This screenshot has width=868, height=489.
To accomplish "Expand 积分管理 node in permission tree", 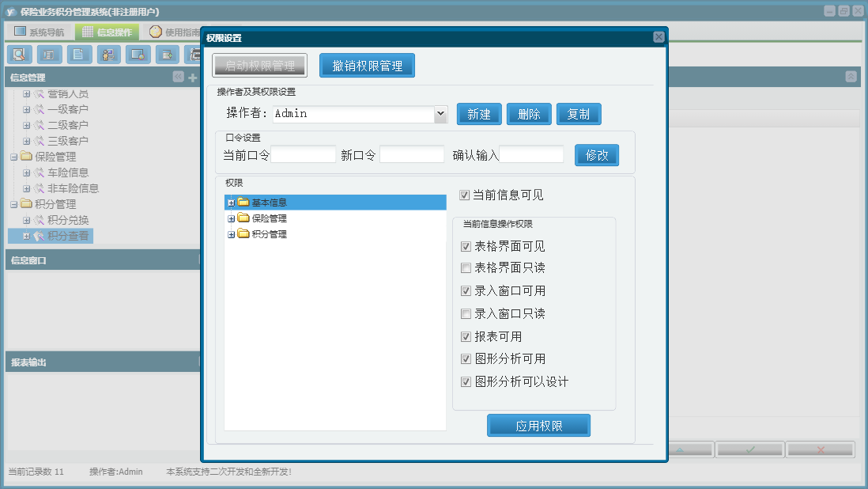I will [x=231, y=235].
